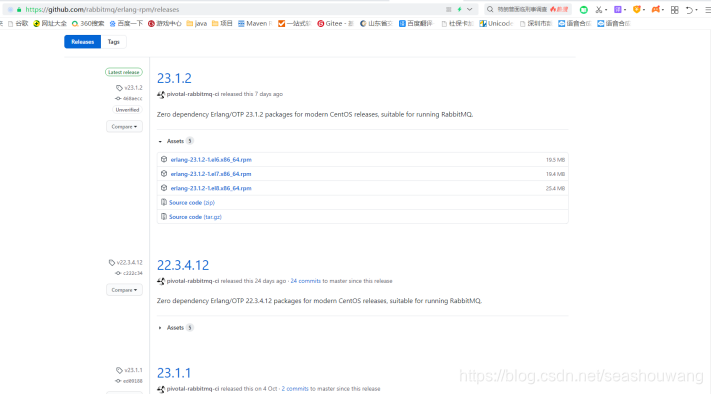Open the 游戏中心 bookmark
Image resolution: width=712 pixels, height=394 pixels.
(x=164, y=24)
